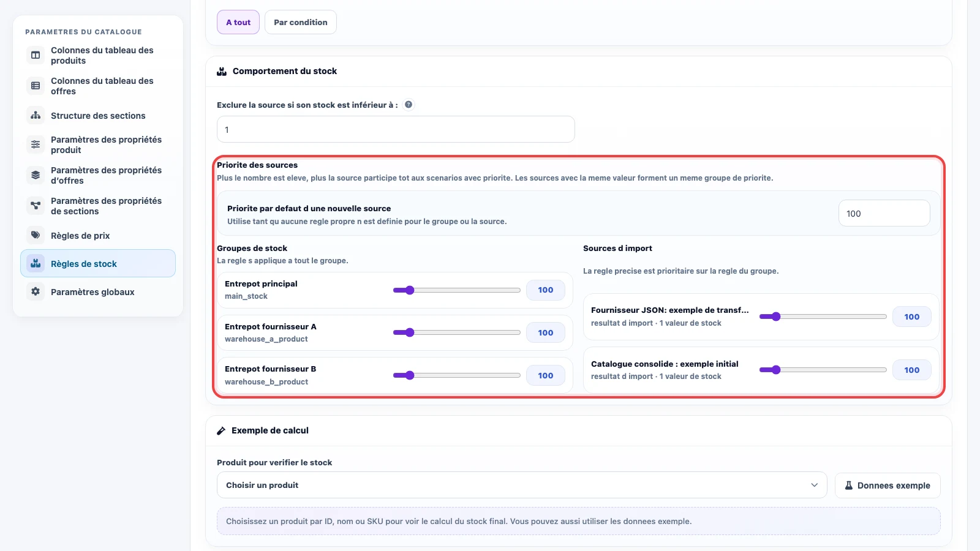This screenshot has width=980, height=551.
Task: Click the offer properties layers icon
Action: (x=36, y=175)
